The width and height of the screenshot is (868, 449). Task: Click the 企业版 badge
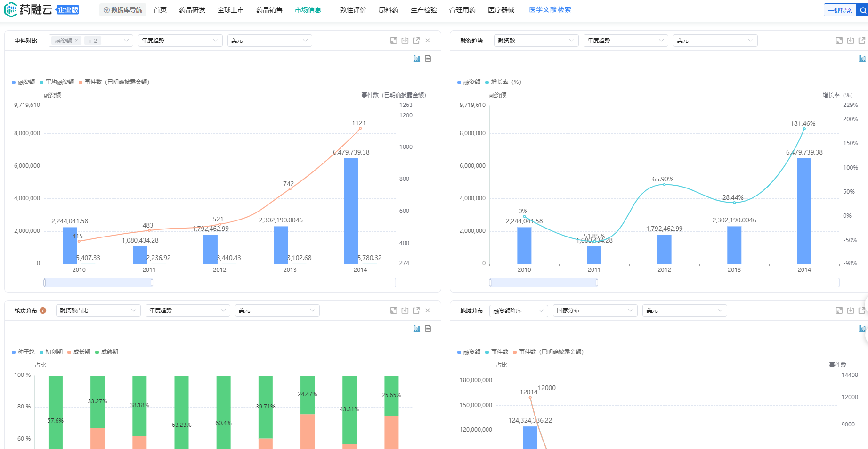pyautogui.click(x=68, y=10)
